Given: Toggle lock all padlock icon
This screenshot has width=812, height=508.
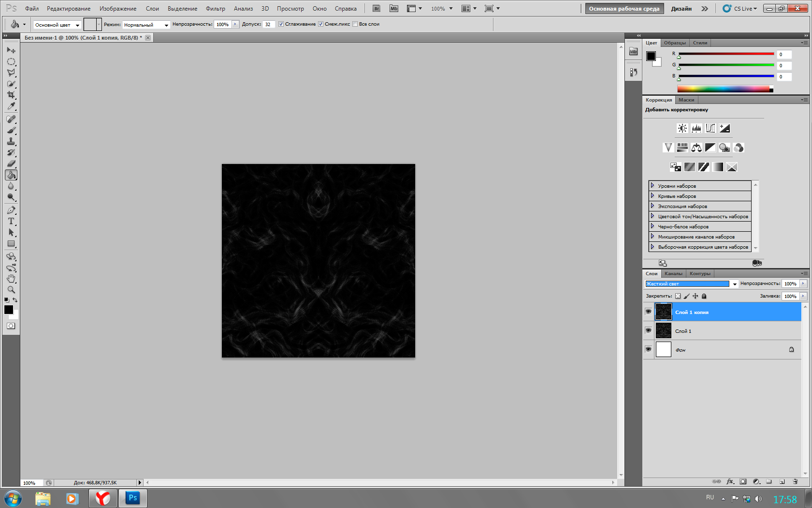Looking at the screenshot, I should [x=704, y=296].
